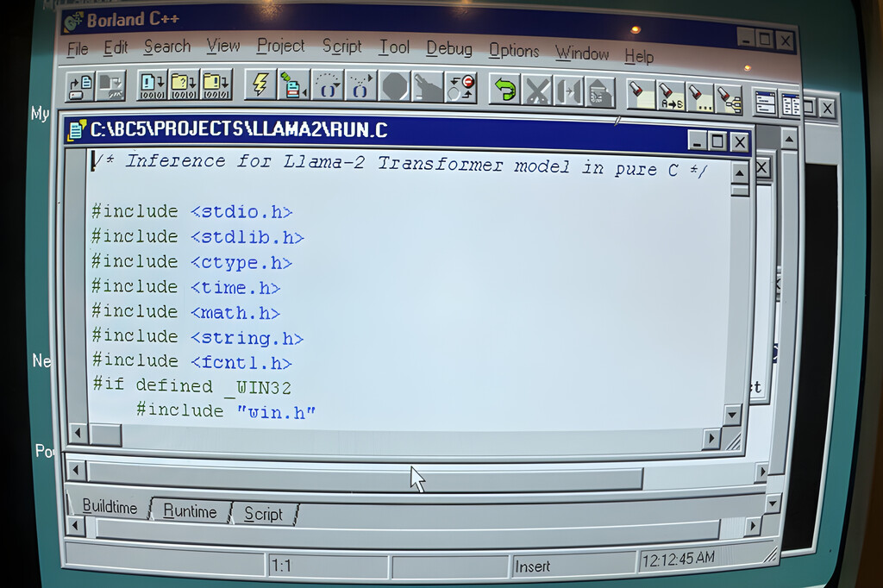Image resolution: width=883 pixels, height=588 pixels.
Task: Click the RUN.C editor's scroll down arrow
Action: pyautogui.click(x=733, y=415)
